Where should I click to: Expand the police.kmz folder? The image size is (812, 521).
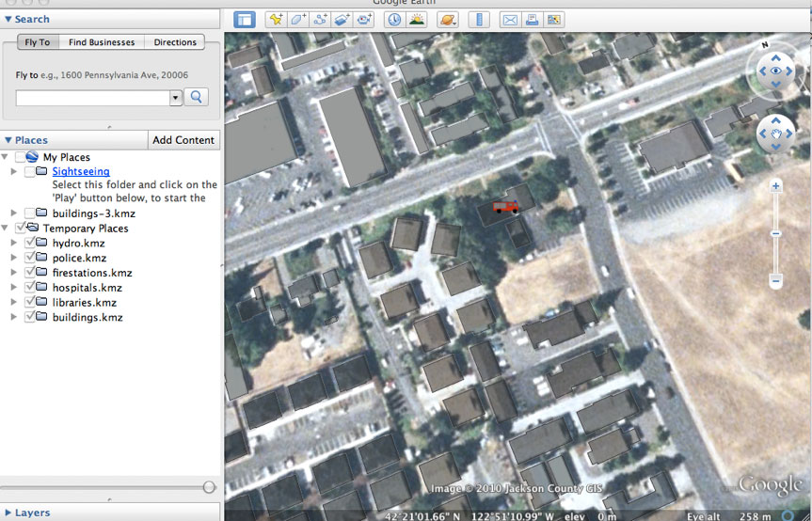tap(13, 258)
